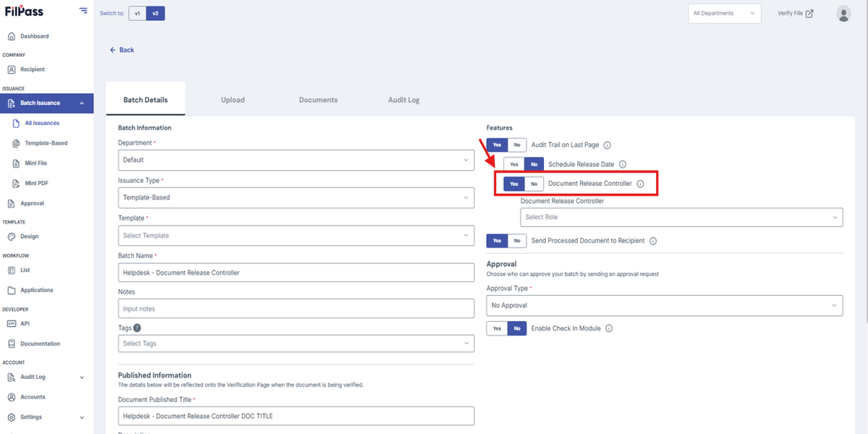Set Document Release Controller to No
The image size is (868, 434).
534,184
